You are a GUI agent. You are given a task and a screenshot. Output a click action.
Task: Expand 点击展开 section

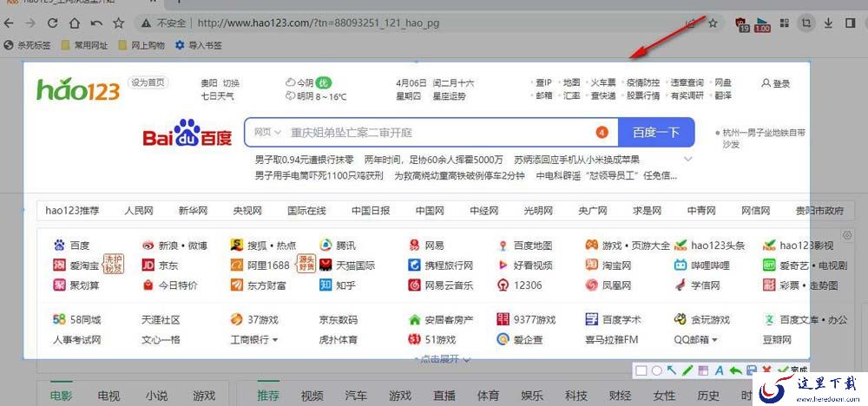point(444,359)
